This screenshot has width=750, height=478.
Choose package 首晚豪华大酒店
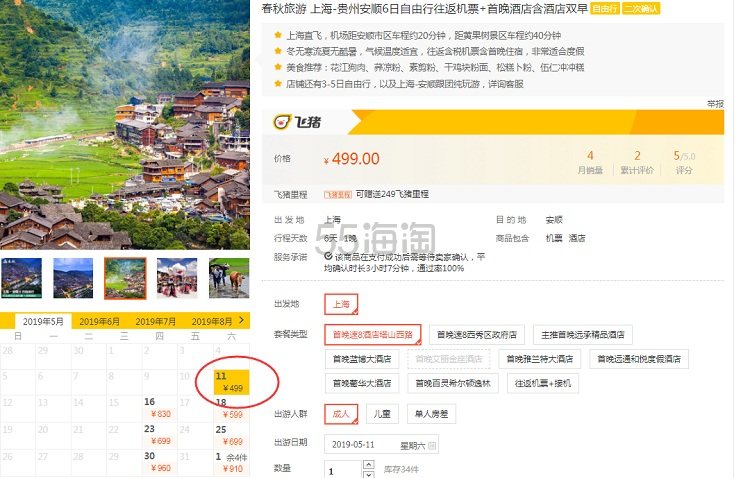[x=362, y=383]
